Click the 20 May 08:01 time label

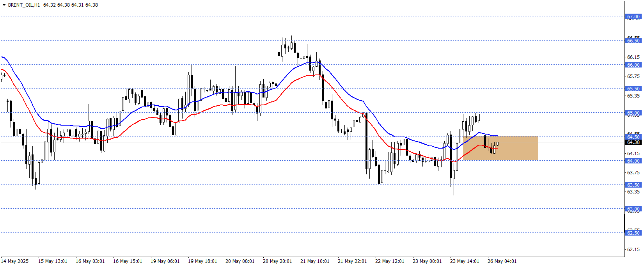(x=240, y=261)
